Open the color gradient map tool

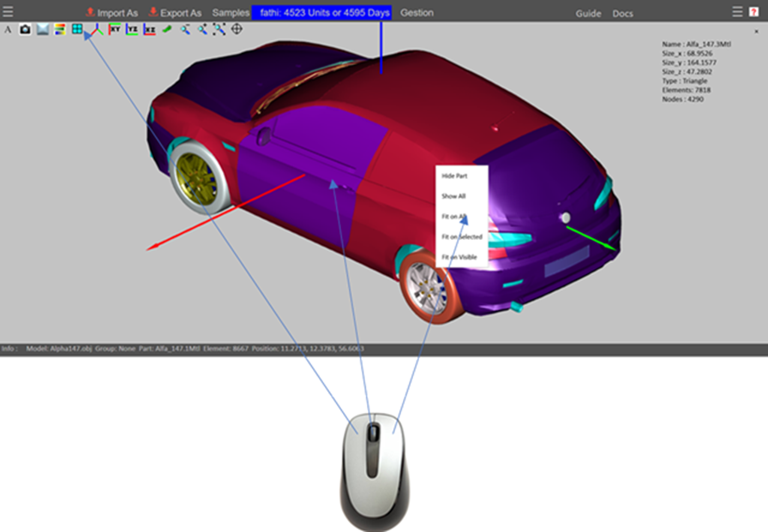(x=59, y=29)
